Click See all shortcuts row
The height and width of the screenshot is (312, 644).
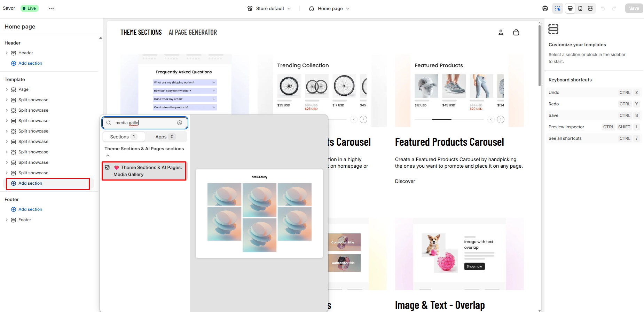tap(594, 138)
